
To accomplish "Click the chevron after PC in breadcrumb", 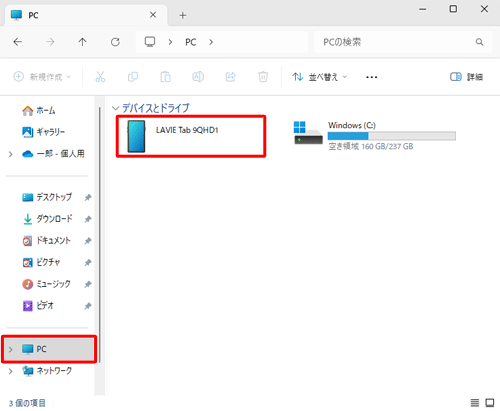I will [x=211, y=42].
